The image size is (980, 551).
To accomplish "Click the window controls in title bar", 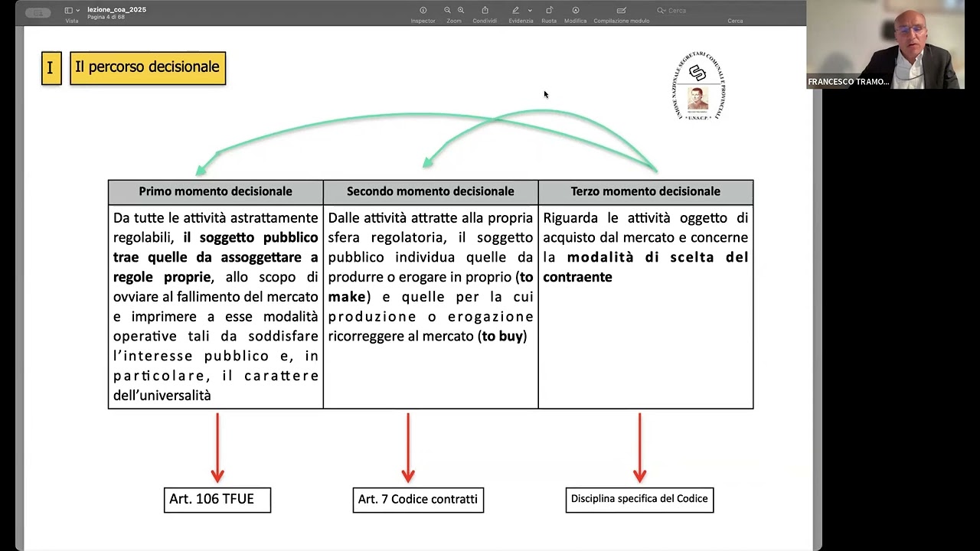I will tap(38, 12).
